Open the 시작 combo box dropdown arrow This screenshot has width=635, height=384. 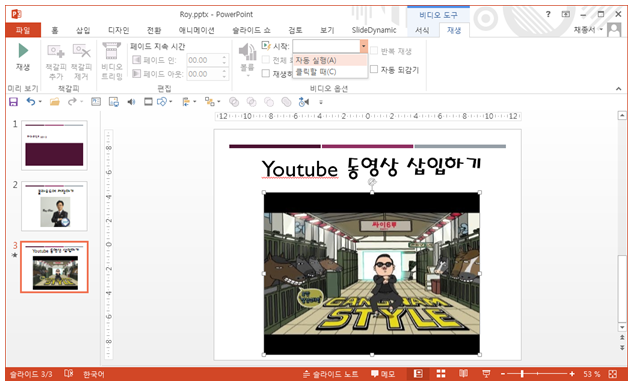pyautogui.click(x=364, y=46)
